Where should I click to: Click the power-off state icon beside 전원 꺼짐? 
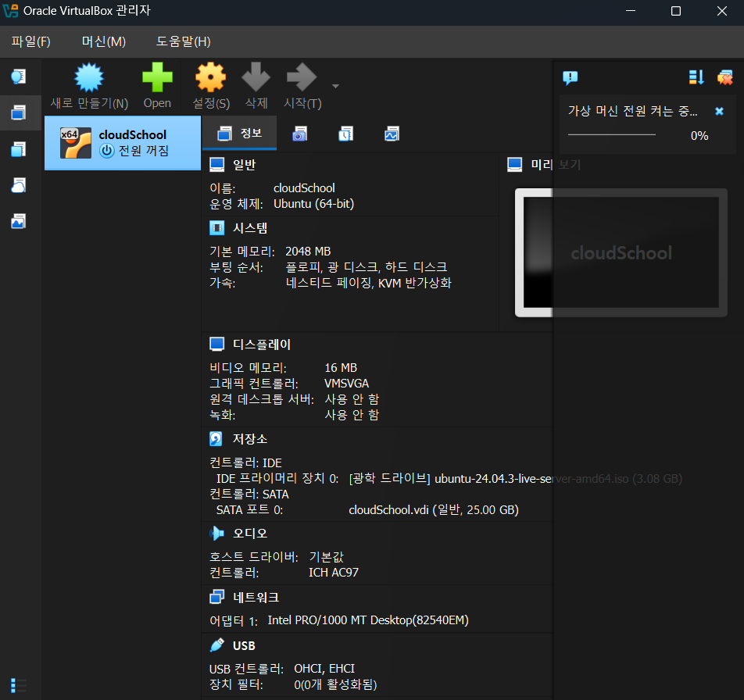107,151
